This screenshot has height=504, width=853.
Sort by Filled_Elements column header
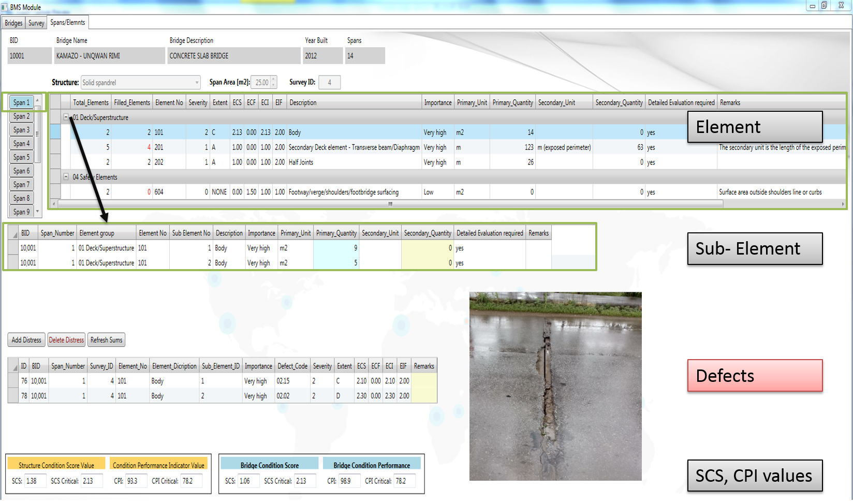pos(132,102)
